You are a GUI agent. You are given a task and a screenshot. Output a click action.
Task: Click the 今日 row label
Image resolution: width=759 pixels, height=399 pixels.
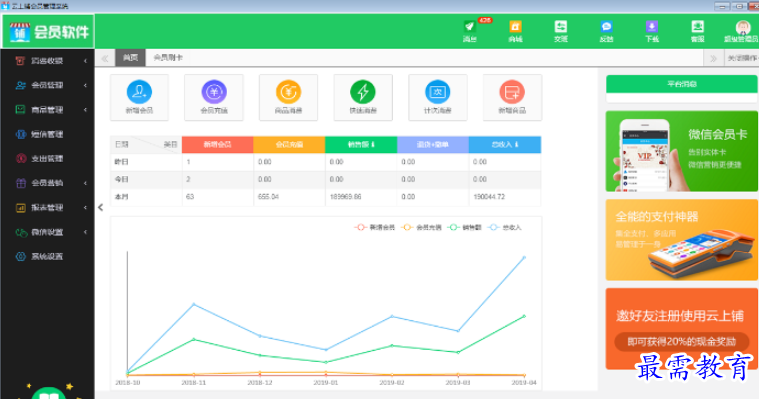coord(121,179)
